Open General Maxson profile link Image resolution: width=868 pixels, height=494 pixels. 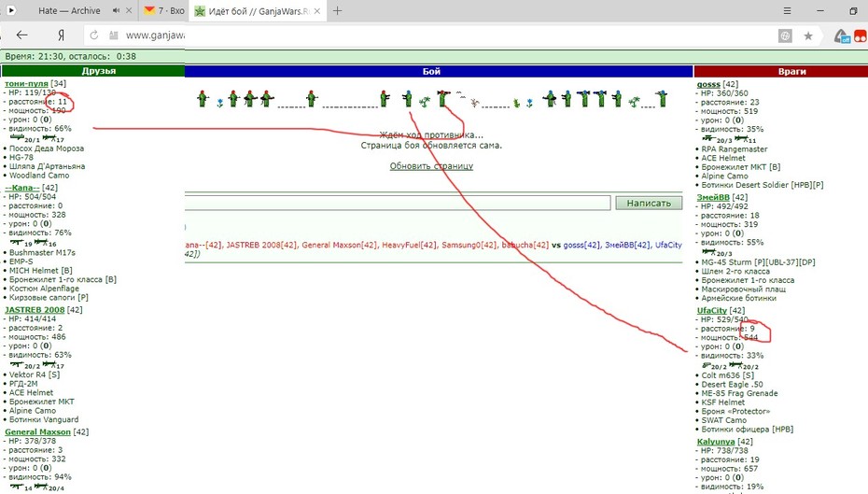pyautogui.click(x=37, y=432)
